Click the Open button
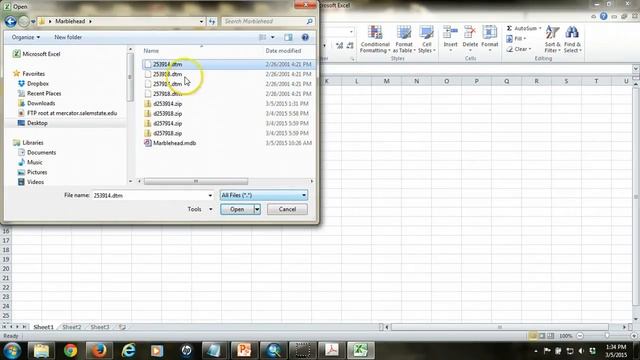This screenshot has height=360, width=640. pos(237,209)
